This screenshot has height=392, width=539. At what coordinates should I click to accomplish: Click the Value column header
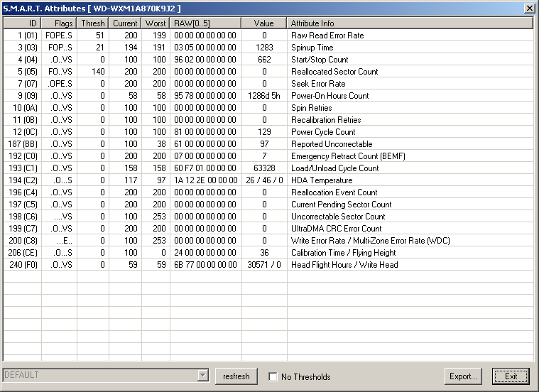coord(263,23)
